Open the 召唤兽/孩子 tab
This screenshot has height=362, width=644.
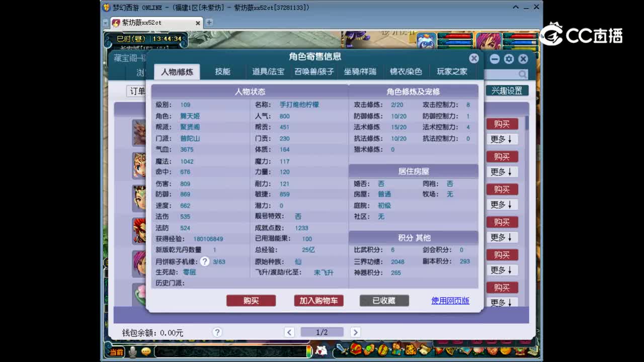tap(314, 72)
